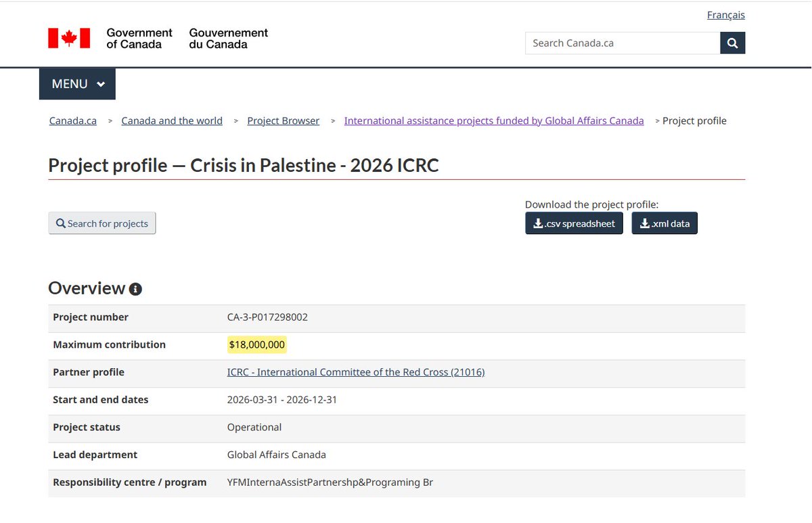Click the Gouvernement du Canada wordmark
Screen dimensions: 812x523
(x=229, y=39)
